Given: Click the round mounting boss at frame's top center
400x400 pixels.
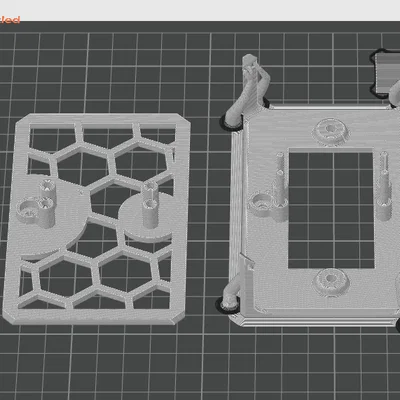Looking at the screenshot, I should coord(330,132).
